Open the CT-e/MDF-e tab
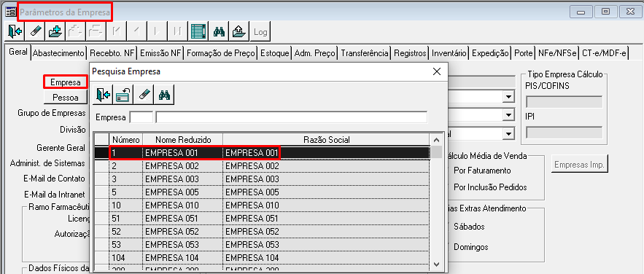 click(x=604, y=53)
